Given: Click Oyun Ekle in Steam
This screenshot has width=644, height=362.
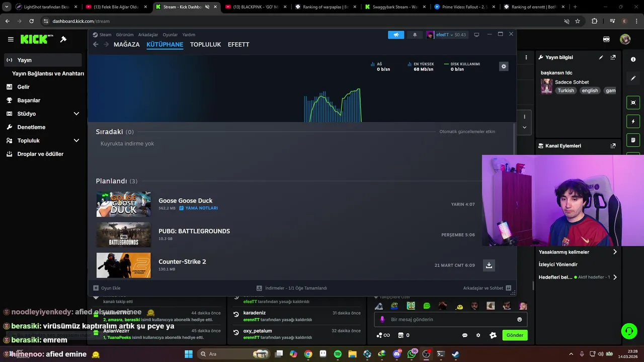Looking at the screenshot, I should click(107, 288).
